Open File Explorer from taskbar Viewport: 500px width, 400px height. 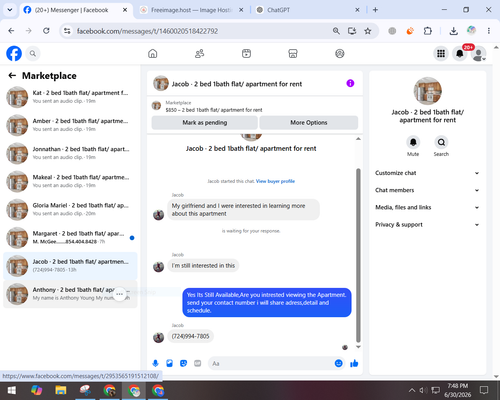tap(61, 390)
